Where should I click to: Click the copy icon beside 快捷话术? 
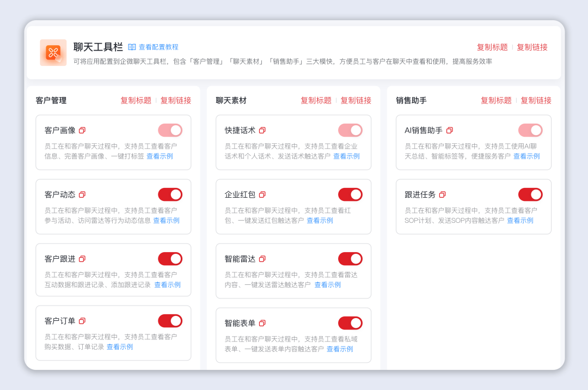262,130
